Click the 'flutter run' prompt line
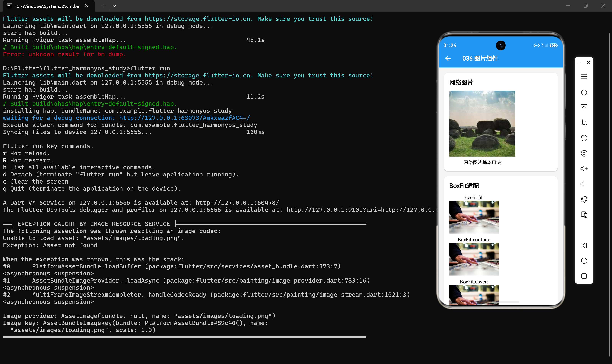This screenshot has height=364, width=612. click(86, 68)
